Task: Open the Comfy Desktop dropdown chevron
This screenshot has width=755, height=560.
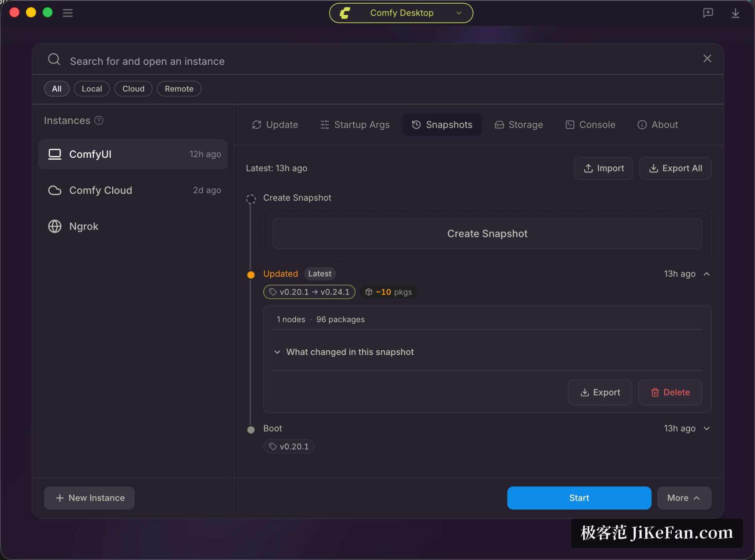Action: (x=459, y=13)
